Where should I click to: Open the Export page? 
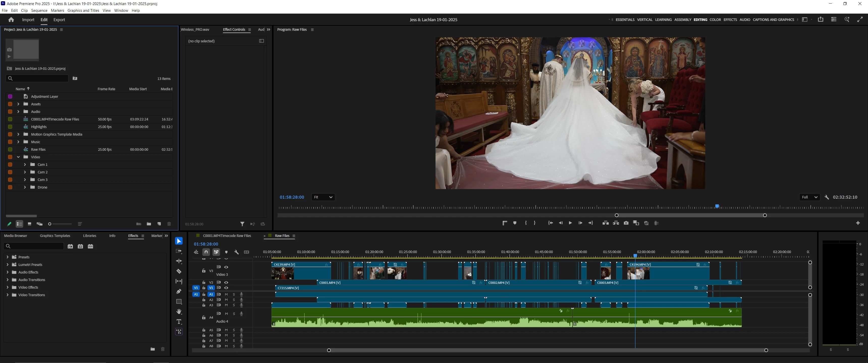tap(59, 19)
